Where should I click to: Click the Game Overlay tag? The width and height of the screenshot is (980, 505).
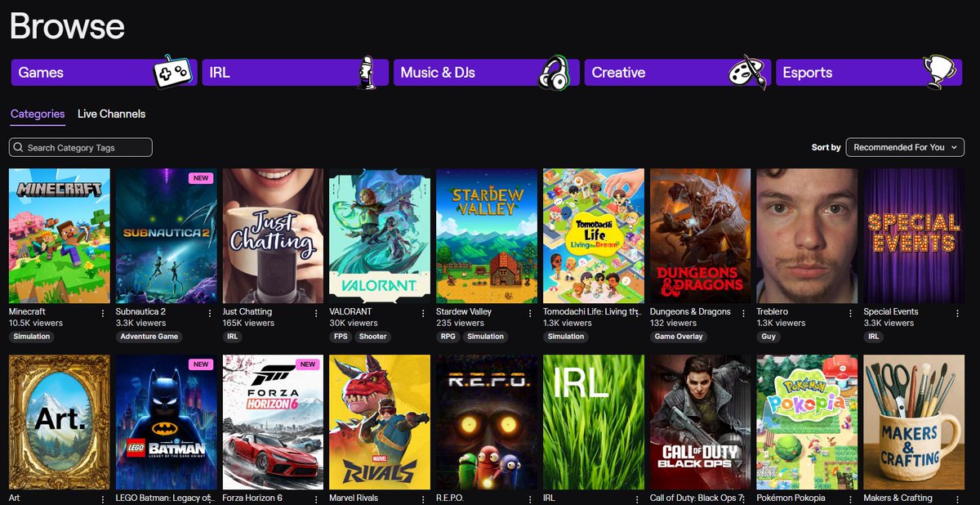[679, 337]
